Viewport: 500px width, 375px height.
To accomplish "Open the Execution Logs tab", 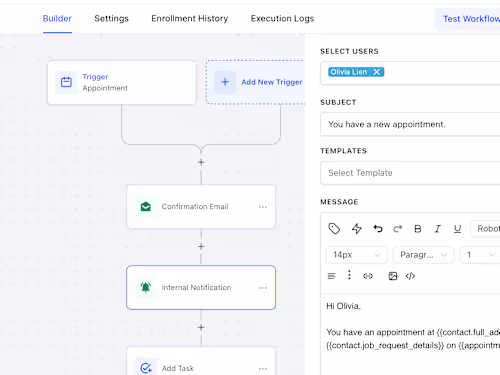I will pyautogui.click(x=282, y=19).
